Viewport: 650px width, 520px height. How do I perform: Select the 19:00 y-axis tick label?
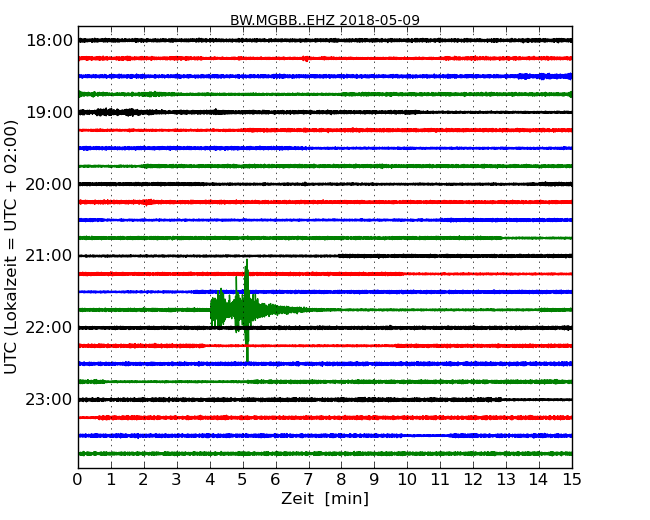[49, 112]
